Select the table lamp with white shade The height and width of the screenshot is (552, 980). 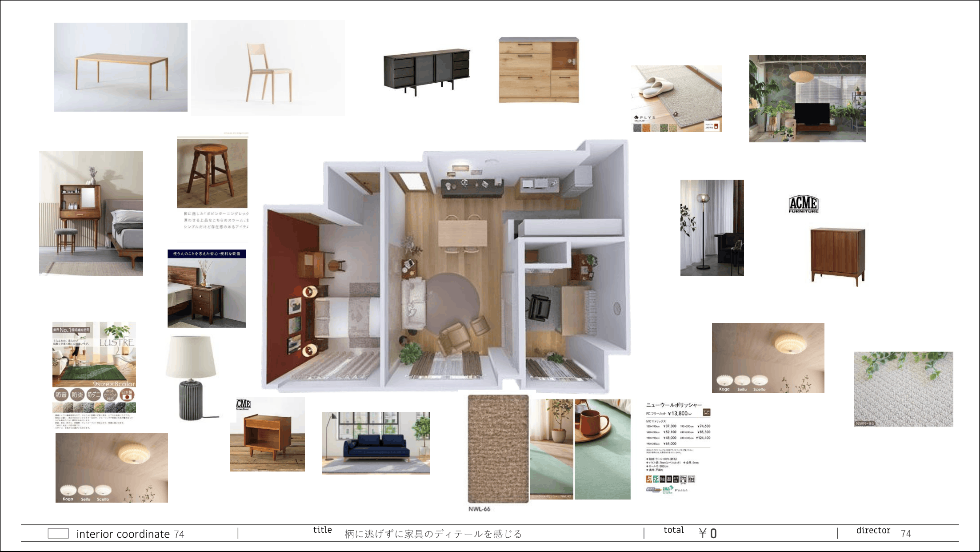tap(192, 378)
